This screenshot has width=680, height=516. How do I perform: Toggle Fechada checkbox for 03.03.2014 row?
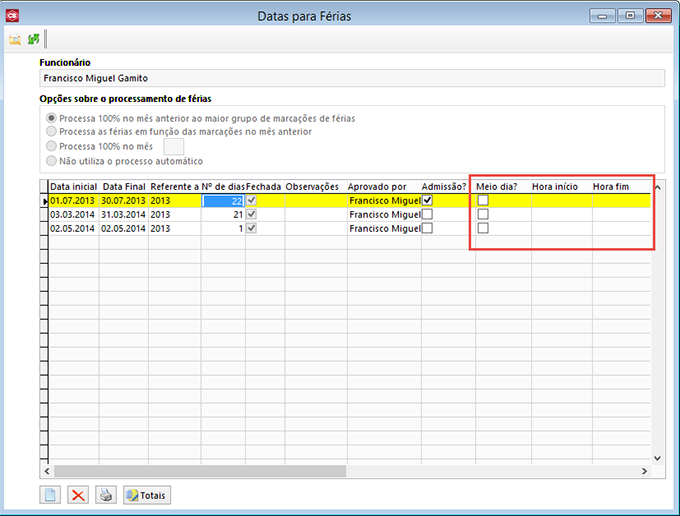coord(252,215)
